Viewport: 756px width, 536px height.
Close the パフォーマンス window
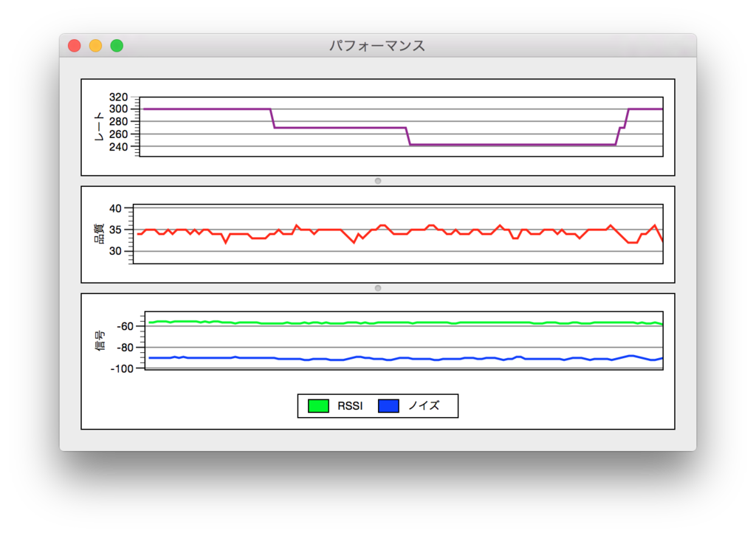pos(75,46)
